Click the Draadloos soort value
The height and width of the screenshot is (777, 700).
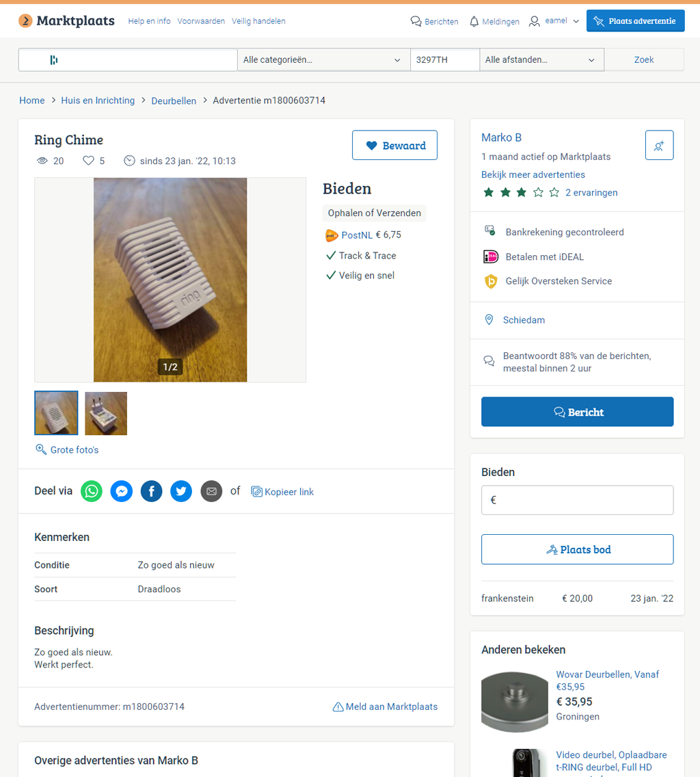pyautogui.click(x=159, y=589)
